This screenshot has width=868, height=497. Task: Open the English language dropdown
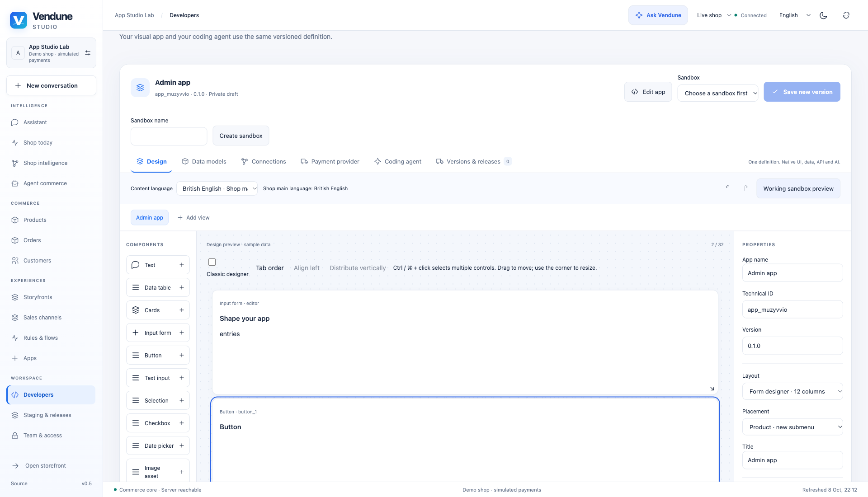pos(795,15)
